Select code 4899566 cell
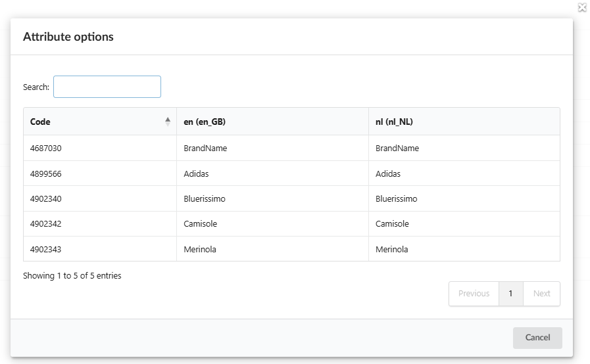Image resolution: width=590 pixels, height=364 pixels. pyautogui.click(x=46, y=174)
